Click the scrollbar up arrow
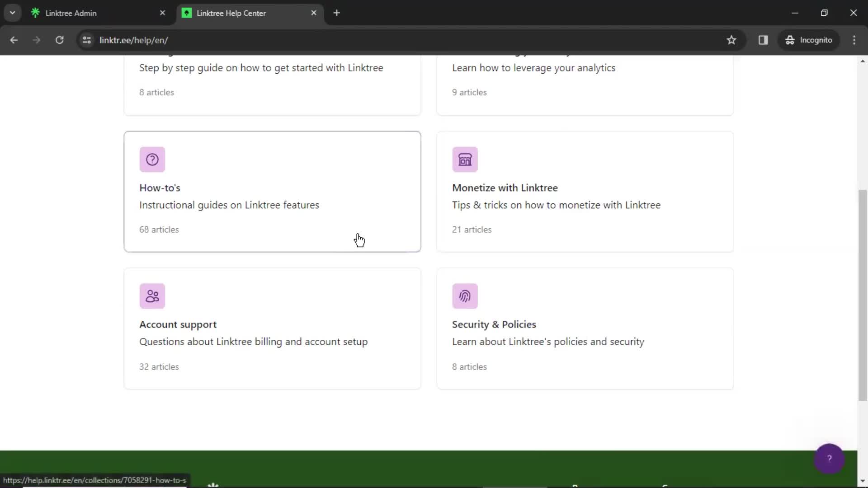868x488 pixels. pyautogui.click(x=863, y=61)
